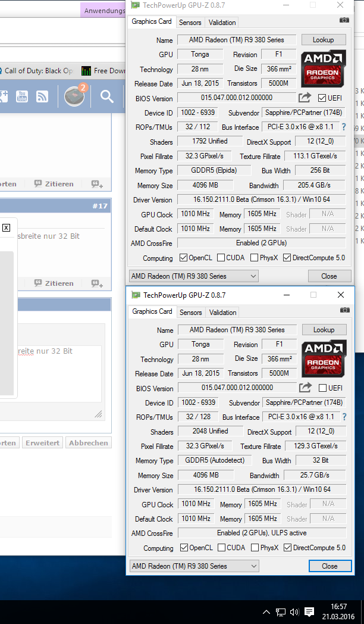The height and width of the screenshot is (624, 364).
Task: Click Close button in 1792-shader GPU-Z window
Action: (x=330, y=276)
